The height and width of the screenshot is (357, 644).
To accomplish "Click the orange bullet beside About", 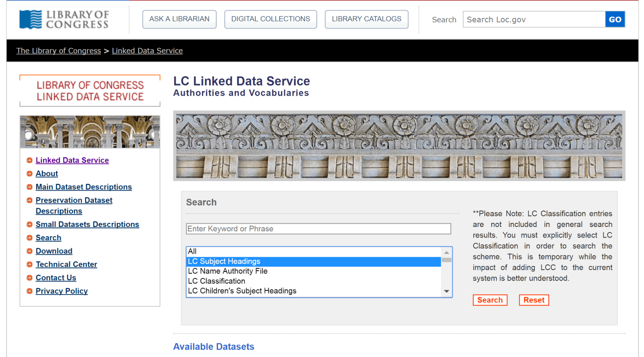I will click(29, 174).
